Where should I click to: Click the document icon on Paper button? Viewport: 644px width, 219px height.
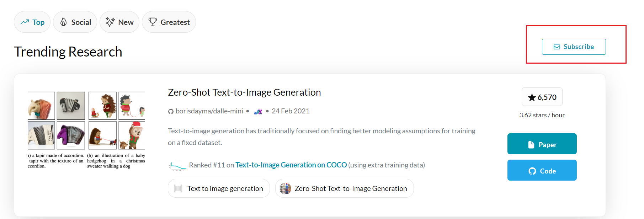point(531,145)
